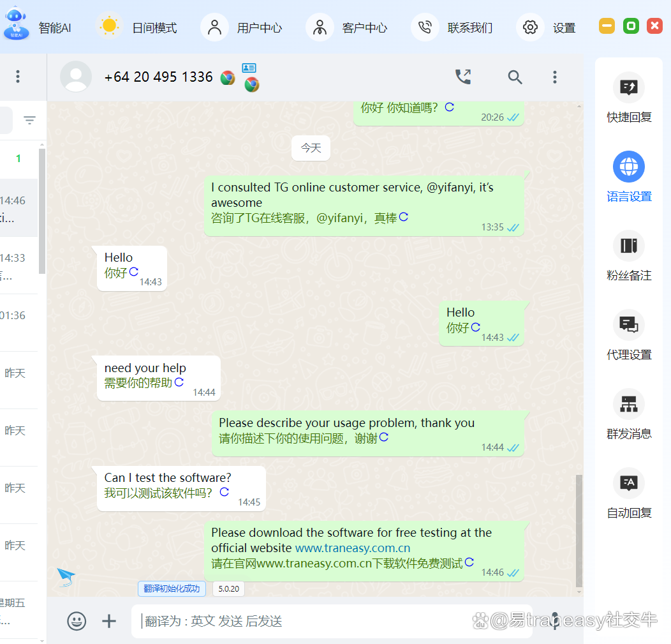
Task: Retranslate 请你描述下你的使用问题 message
Action: pos(384,437)
